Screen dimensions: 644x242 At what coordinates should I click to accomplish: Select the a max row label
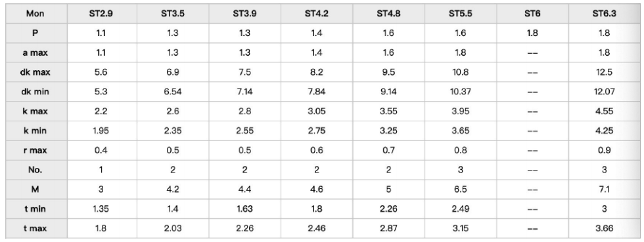coord(35,52)
